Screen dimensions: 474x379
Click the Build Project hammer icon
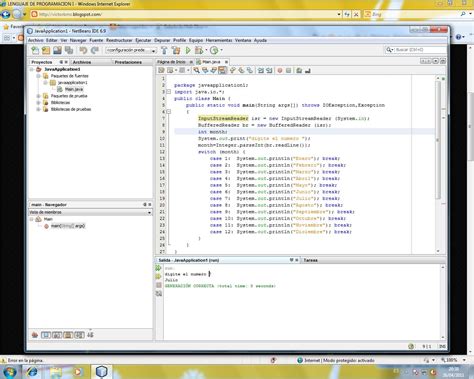(x=164, y=50)
